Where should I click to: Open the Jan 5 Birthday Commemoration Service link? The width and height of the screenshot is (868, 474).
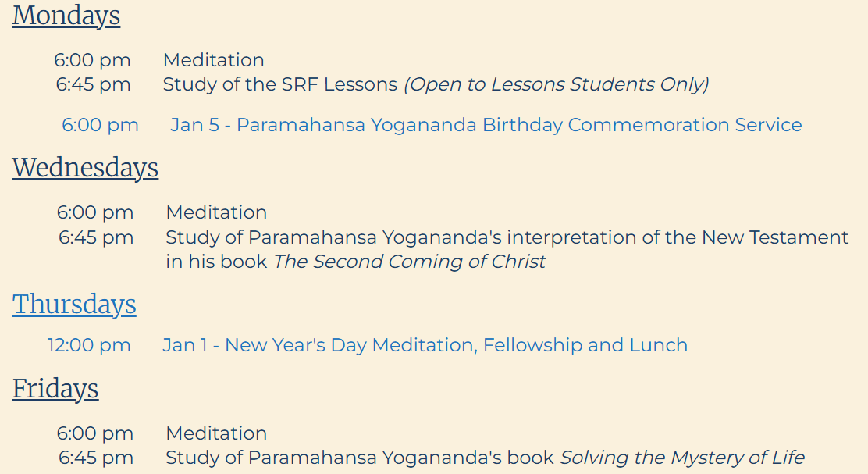(x=486, y=125)
